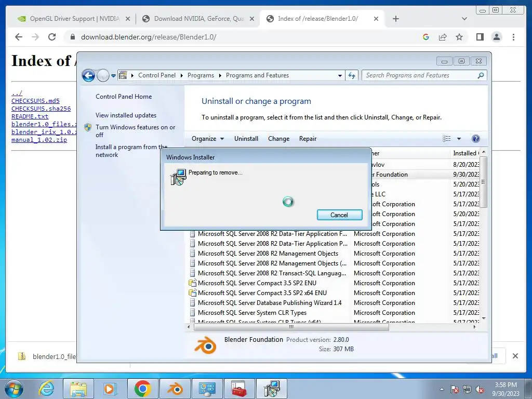Image resolution: width=532 pixels, height=399 pixels.
Task: Select Programs and Features breadcrumb
Action: point(257,75)
